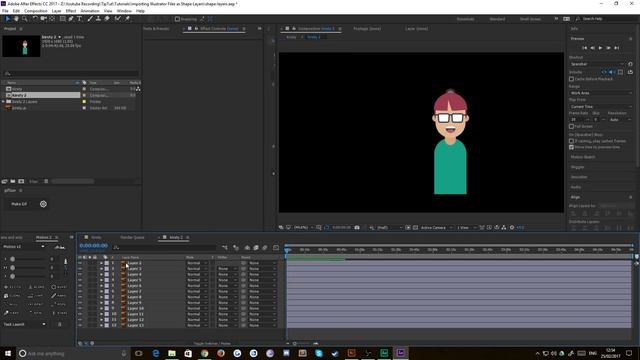Hide Layer 13 with its eye toggle
This screenshot has width=640, height=360.
tap(80, 325)
